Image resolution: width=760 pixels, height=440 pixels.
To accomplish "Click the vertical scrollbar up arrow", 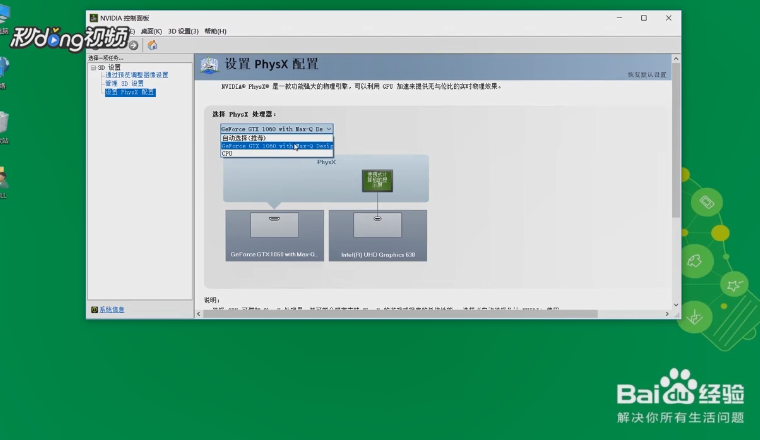I will pyautogui.click(x=676, y=59).
